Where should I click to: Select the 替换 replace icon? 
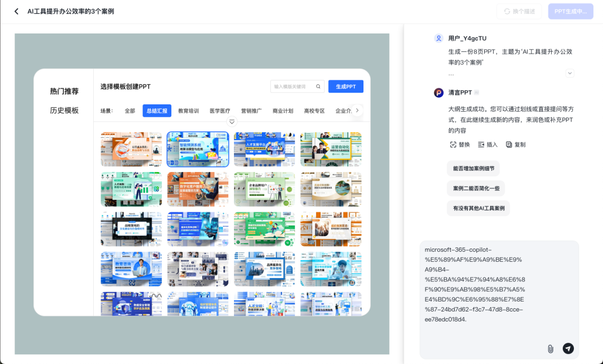(x=453, y=144)
